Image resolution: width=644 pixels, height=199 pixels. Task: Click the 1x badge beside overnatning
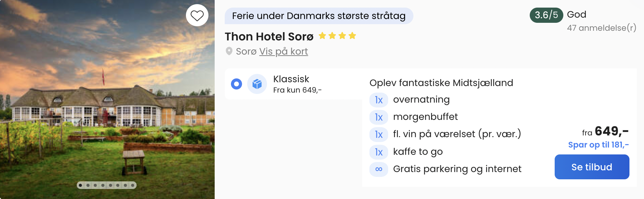click(x=379, y=100)
